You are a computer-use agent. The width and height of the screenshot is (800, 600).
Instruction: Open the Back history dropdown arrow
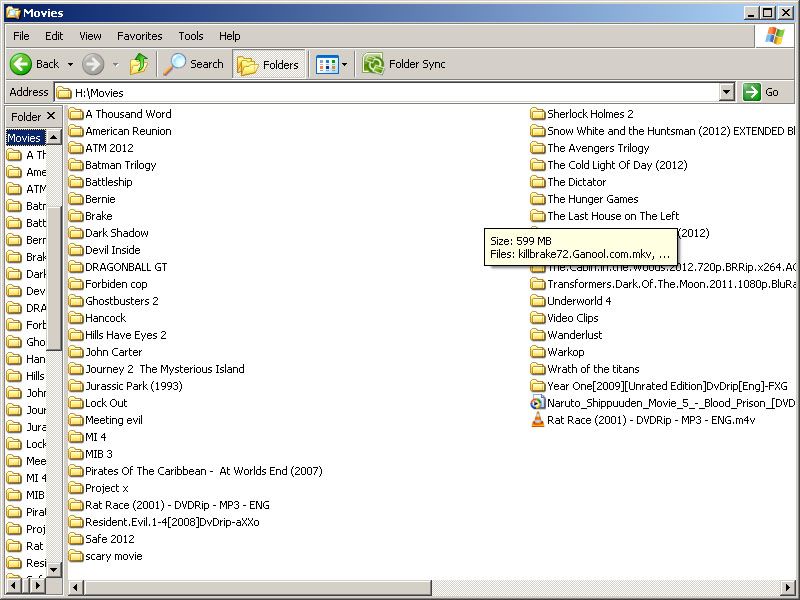click(70, 65)
